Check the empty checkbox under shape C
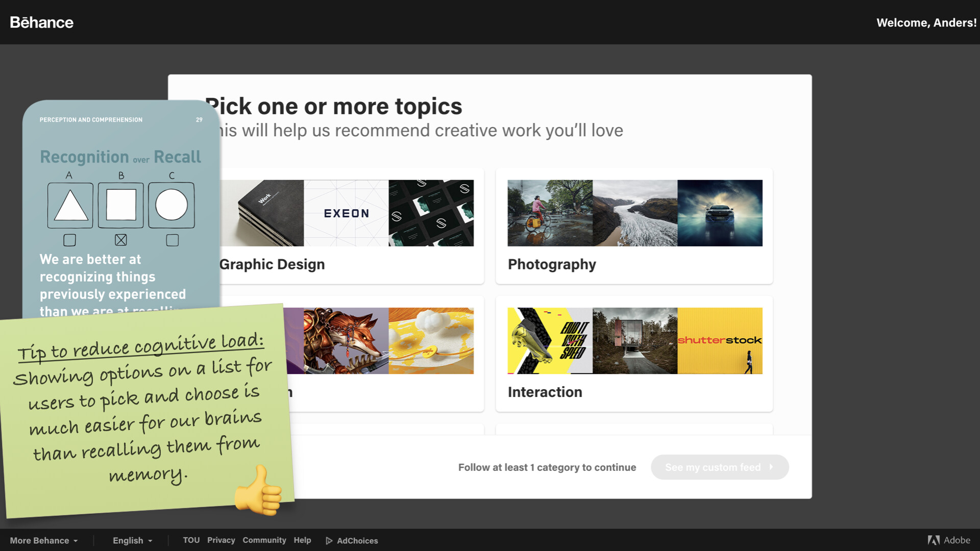 [173, 240]
